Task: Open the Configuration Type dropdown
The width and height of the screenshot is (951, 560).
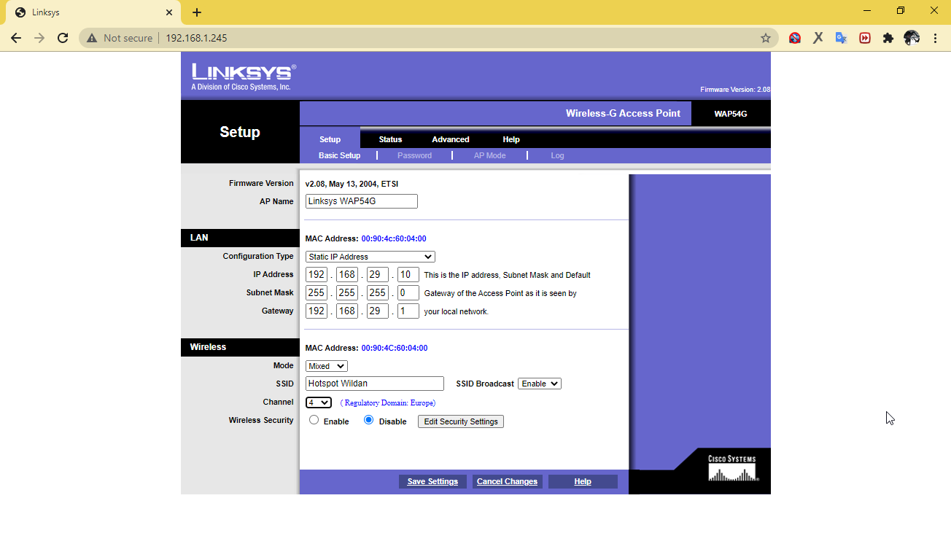Action: [x=370, y=257]
